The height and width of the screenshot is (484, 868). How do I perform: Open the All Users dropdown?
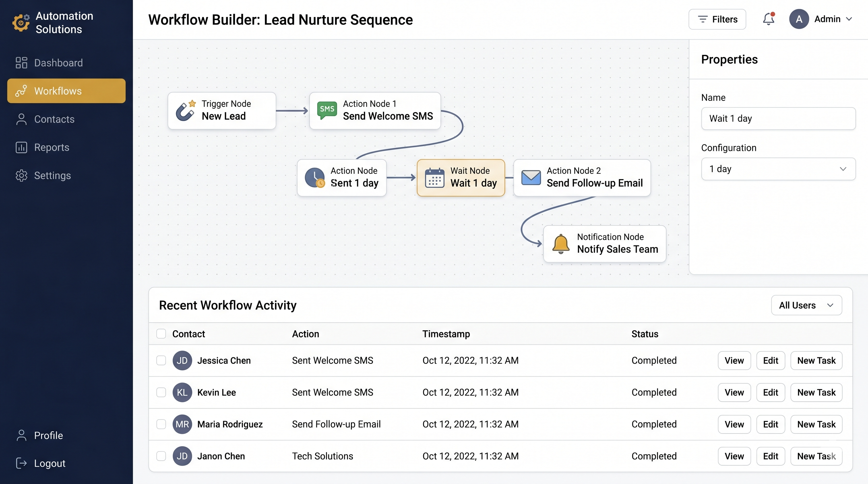806,305
